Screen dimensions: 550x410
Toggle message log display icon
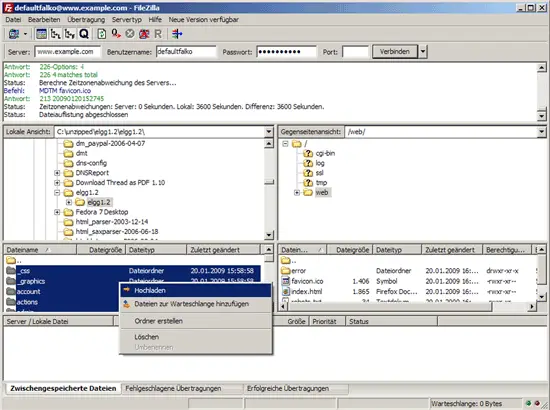pos(41,34)
